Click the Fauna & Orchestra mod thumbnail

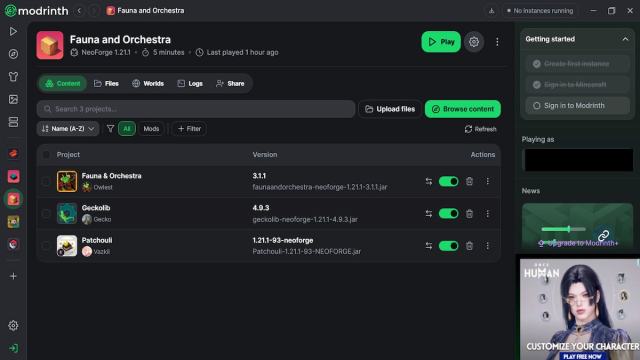pyautogui.click(x=67, y=181)
